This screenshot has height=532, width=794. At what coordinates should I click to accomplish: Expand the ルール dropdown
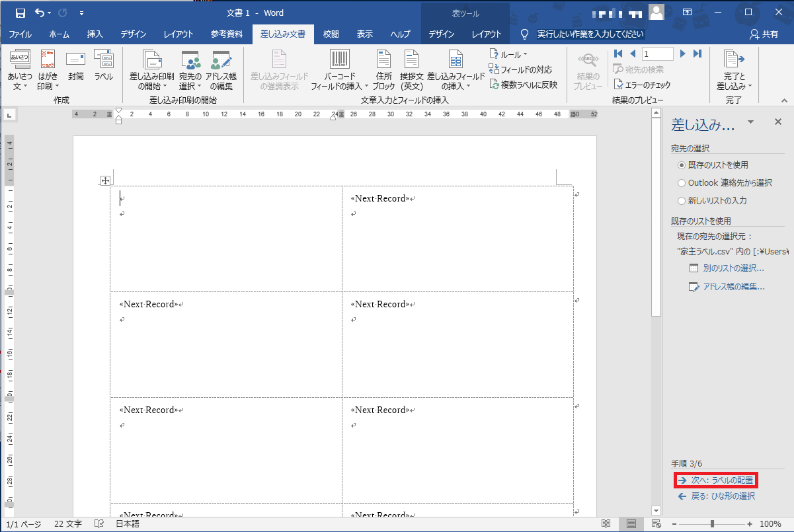508,55
